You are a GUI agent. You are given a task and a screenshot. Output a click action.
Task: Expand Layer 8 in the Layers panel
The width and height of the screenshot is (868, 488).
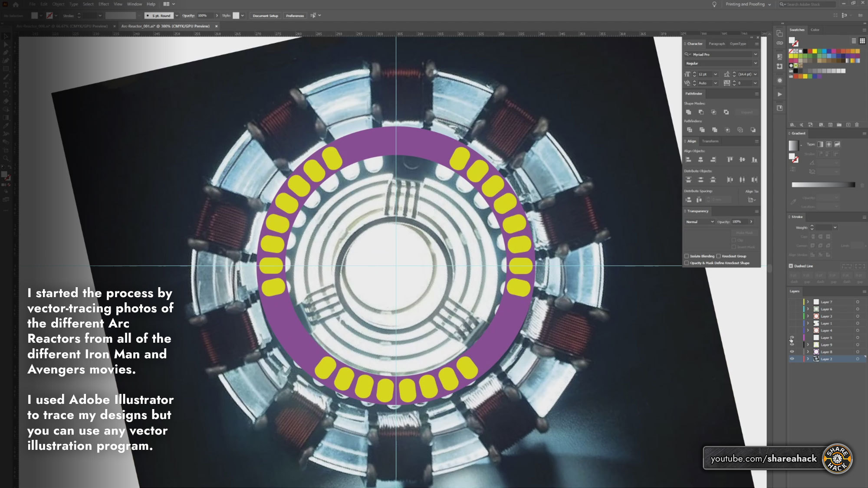808,351
